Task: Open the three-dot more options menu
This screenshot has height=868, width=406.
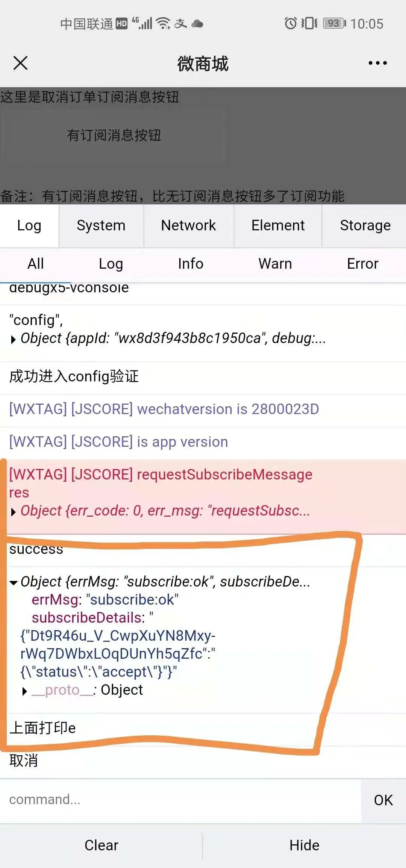Action: click(377, 63)
